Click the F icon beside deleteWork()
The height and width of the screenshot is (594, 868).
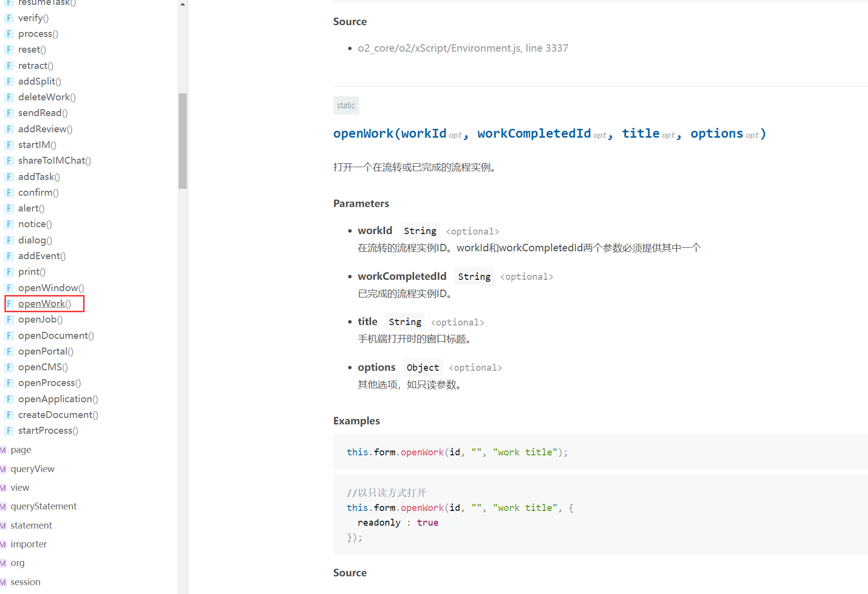click(9, 97)
